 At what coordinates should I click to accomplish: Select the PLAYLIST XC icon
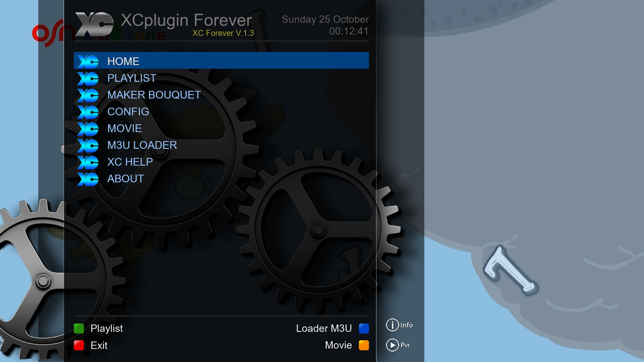point(88,78)
